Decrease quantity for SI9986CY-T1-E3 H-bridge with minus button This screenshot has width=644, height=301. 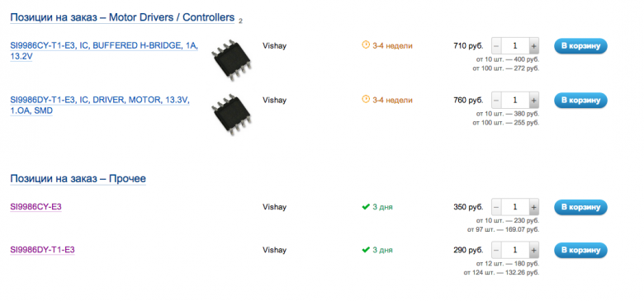[x=496, y=46]
